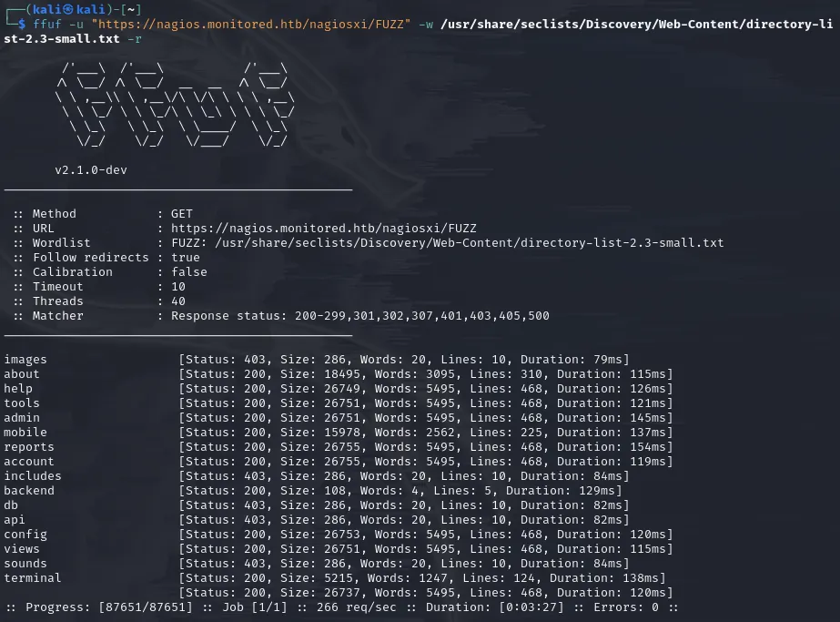Viewport: 840px width, 622px height.
Task: Click the 'config' result name
Action: (25, 535)
